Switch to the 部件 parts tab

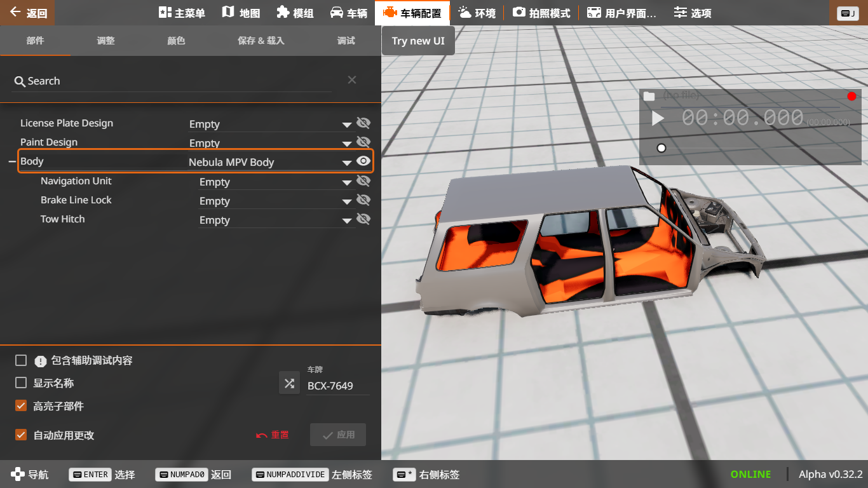(36, 41)
